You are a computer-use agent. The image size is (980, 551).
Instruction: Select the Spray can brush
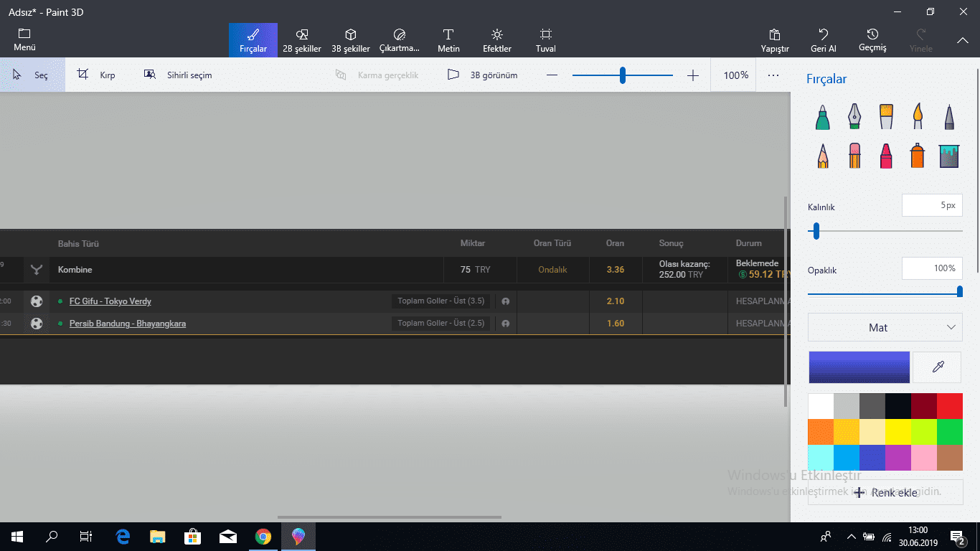pyautogui.click(x=918, y=155)
